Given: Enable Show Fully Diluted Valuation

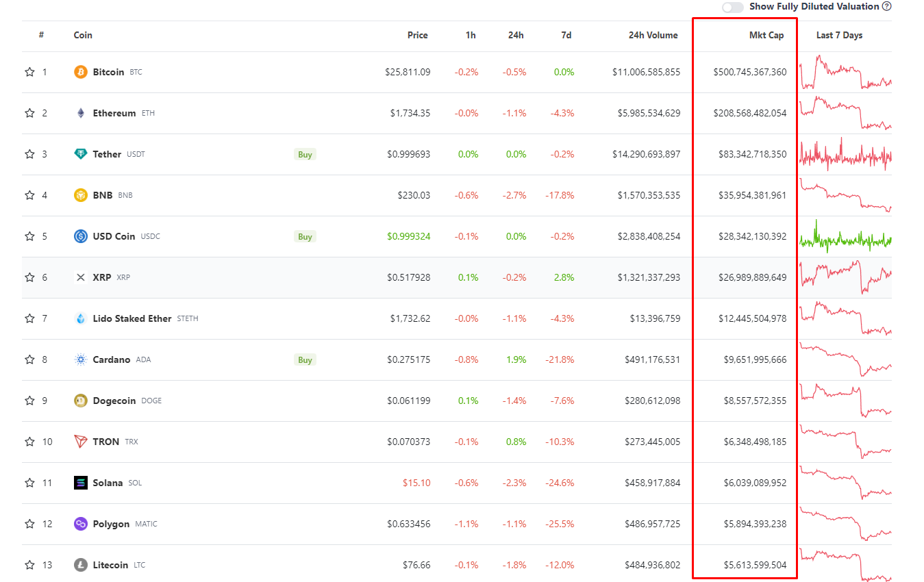Looking at the screenshot, I should point(732,6).
